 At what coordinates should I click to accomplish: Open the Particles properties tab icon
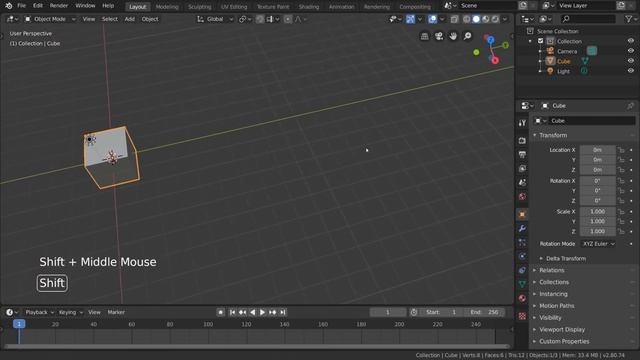click(x=522, y=242)
